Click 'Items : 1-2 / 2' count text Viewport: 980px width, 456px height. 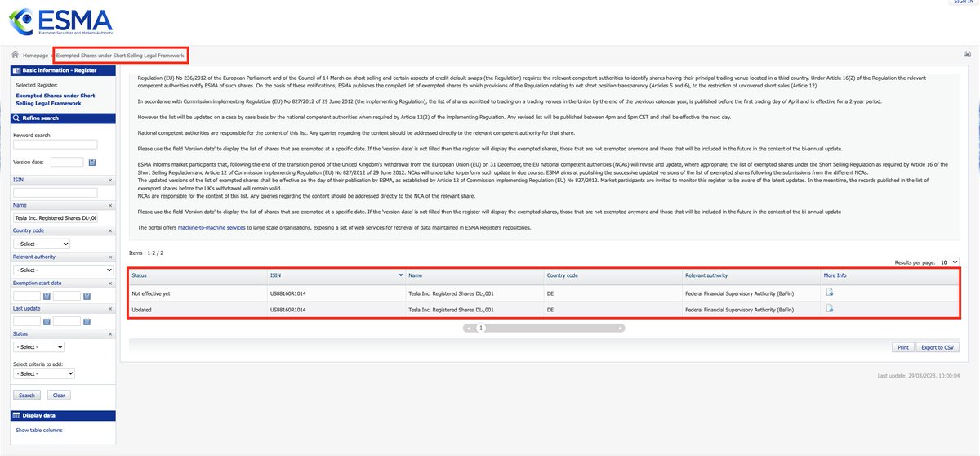pos(146,253)
